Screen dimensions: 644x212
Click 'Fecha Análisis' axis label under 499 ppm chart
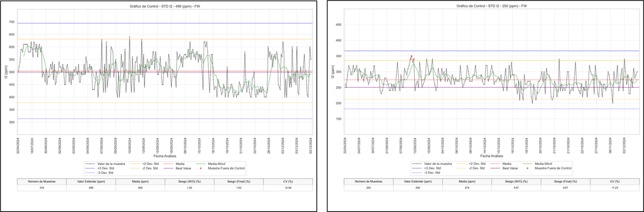(x=165, y=155)
